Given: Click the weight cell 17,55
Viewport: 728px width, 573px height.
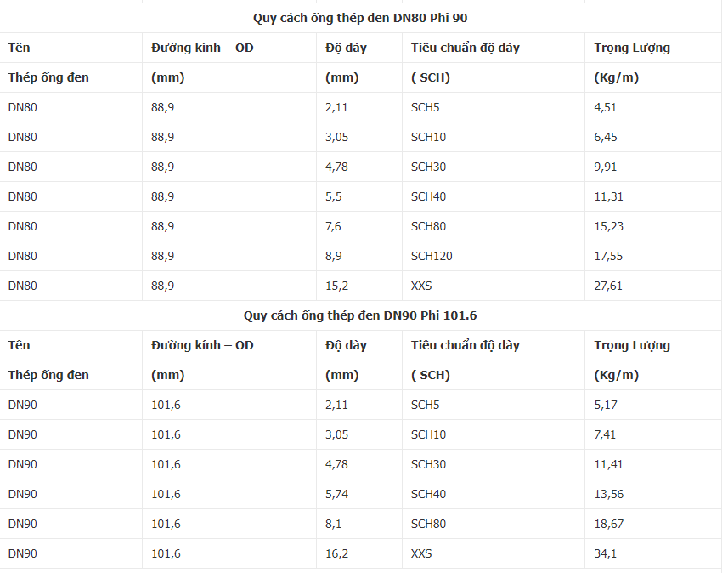Looking at the screenshot, I should (608, 256).
